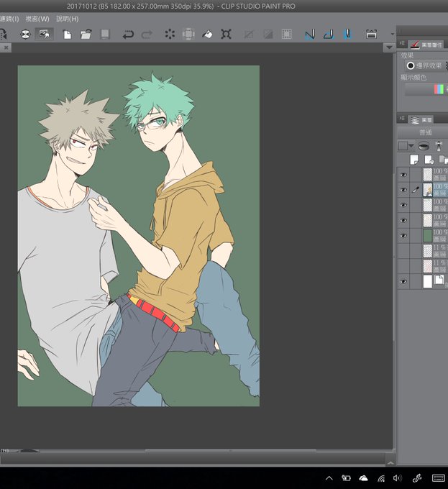Create a new document with New icon

pyautogui.click(x=67, y=34)
